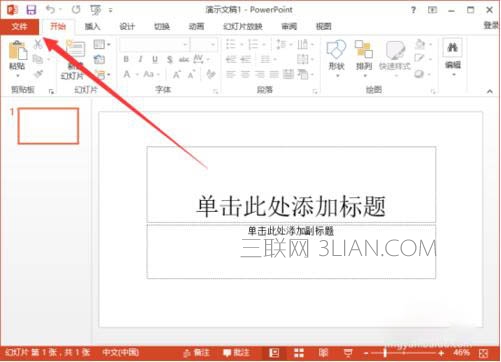Toggle Bold formatting

[x=126, y=59]
